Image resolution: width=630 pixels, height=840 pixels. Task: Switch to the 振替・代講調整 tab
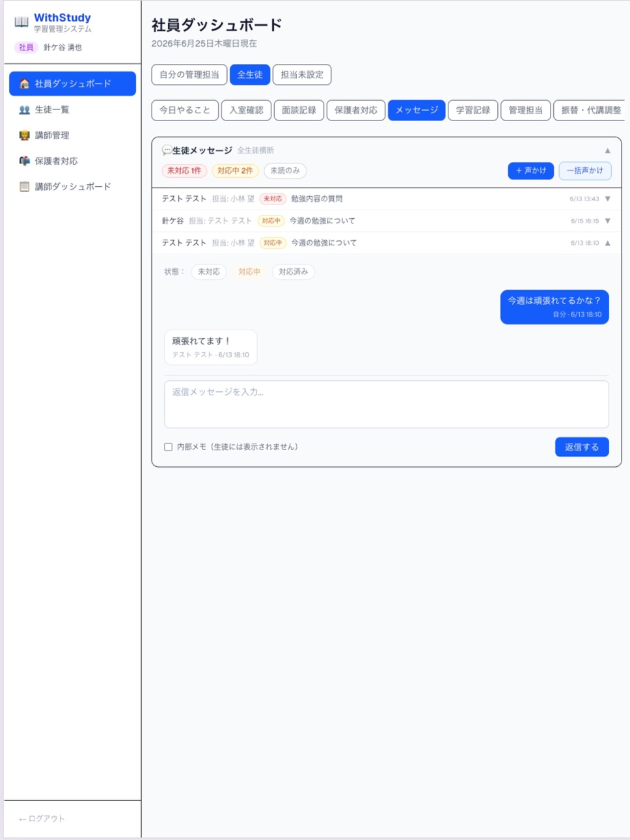[590, 111]
